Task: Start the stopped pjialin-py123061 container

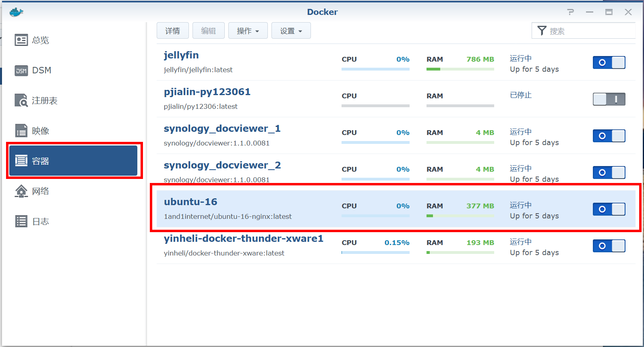Action: [609, 99]
